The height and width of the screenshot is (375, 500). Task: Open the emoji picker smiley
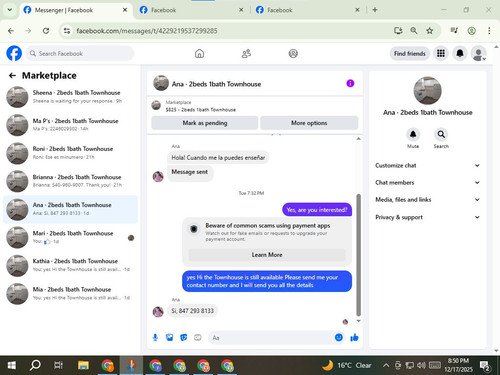(339, 337)
